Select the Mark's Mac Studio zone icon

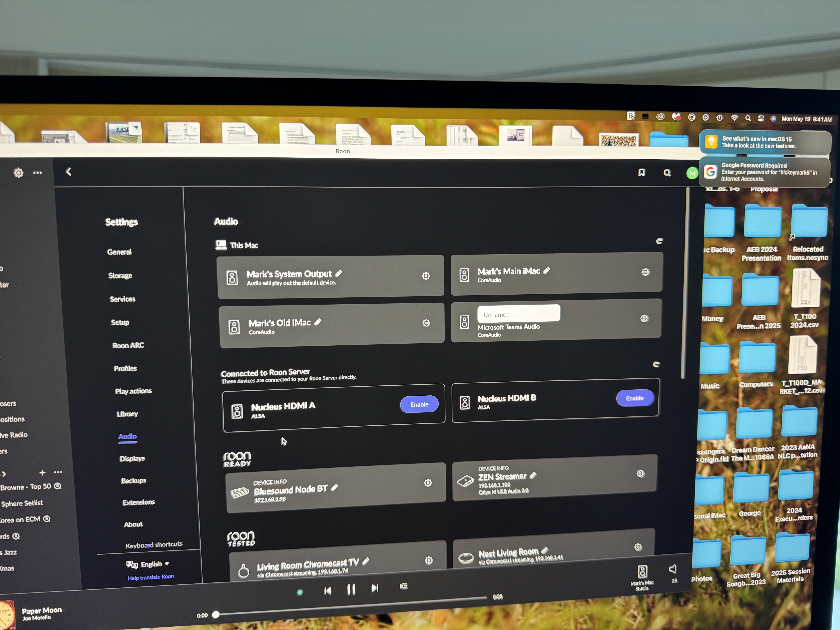point(642,571)
